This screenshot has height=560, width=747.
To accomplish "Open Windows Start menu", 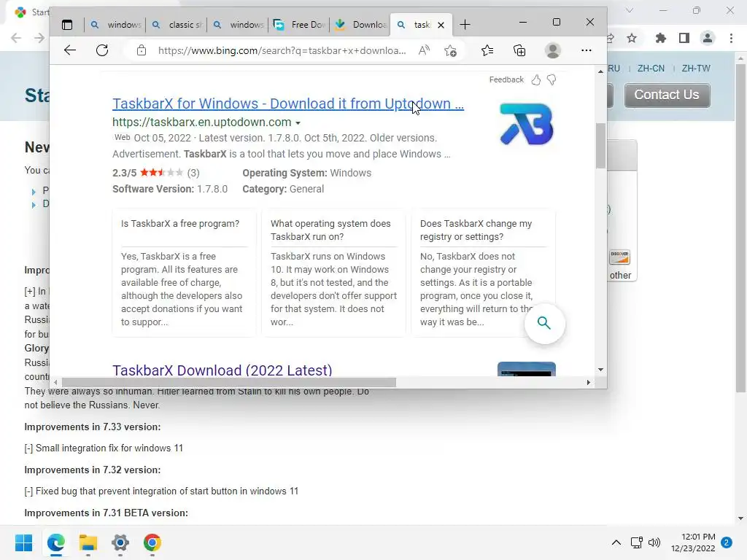I will point(24,542).
